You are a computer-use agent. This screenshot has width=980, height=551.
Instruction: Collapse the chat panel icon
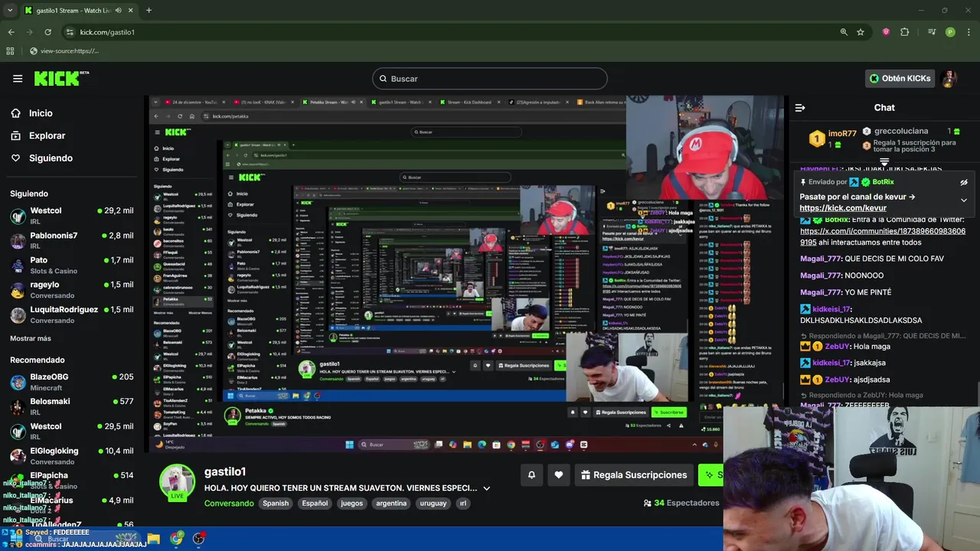click(800, 108)
